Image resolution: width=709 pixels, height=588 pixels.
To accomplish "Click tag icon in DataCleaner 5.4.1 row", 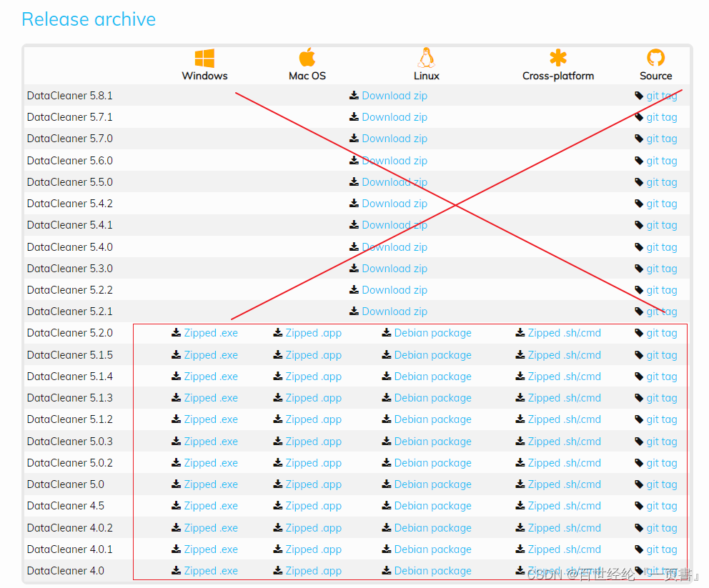I will point(639,225).
